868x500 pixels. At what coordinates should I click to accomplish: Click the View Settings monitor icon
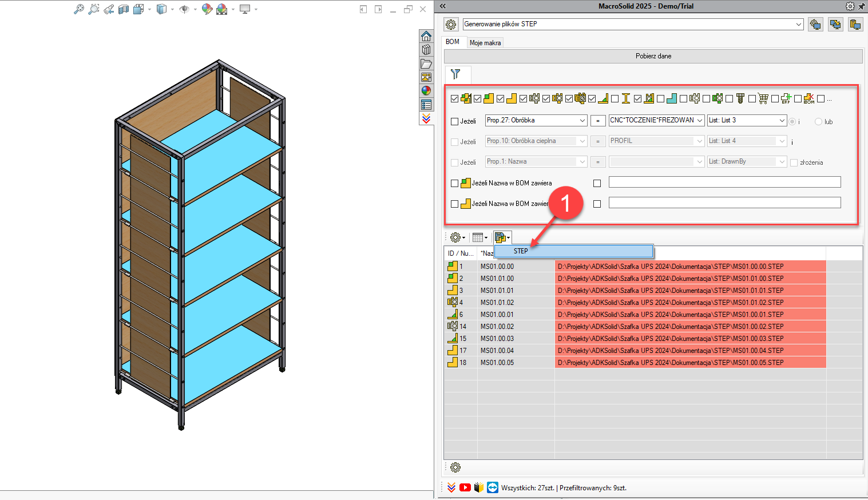245,9
